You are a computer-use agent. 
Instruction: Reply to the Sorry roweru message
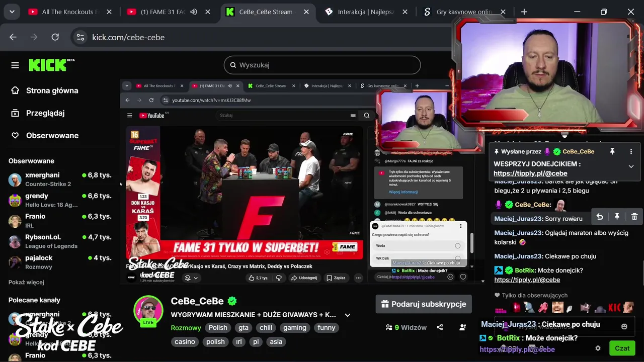click(600, 217)
